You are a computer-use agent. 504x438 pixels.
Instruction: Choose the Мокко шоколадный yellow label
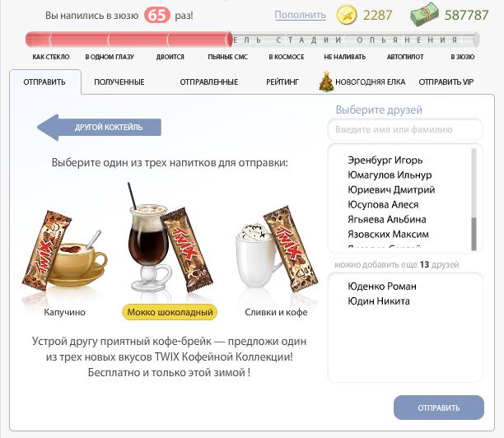(x=170, y=312)
